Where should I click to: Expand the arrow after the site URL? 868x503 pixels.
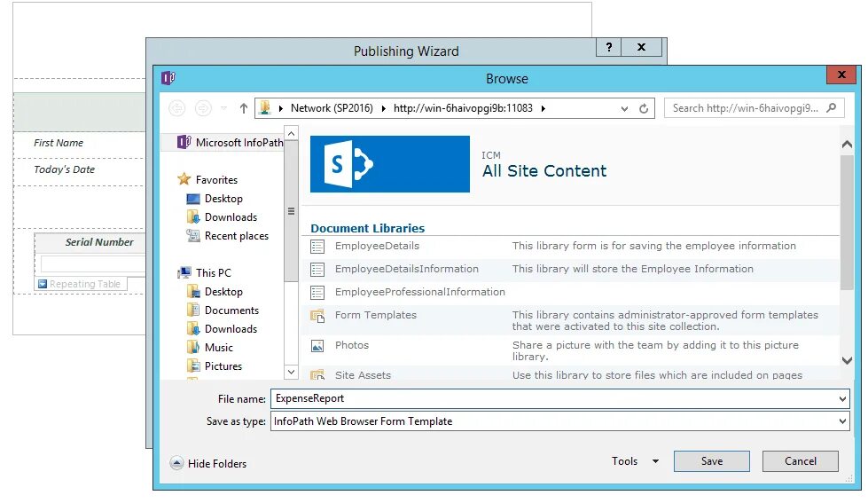pos(543,108)
